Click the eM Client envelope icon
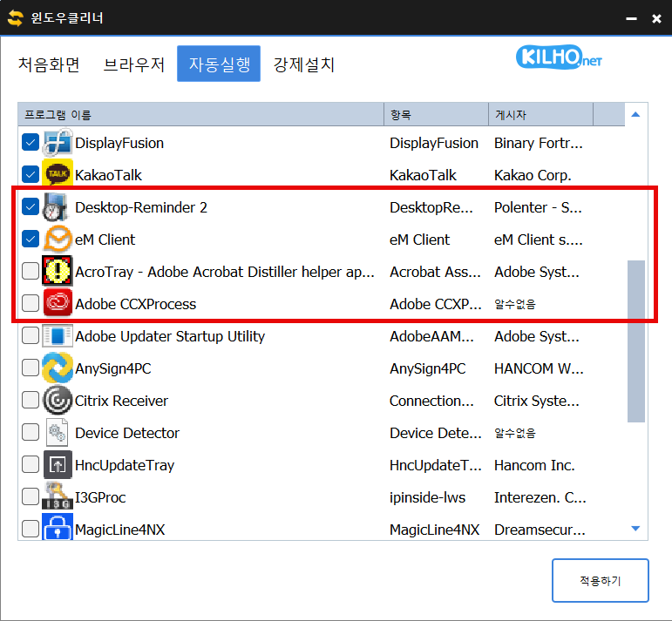 58,239
